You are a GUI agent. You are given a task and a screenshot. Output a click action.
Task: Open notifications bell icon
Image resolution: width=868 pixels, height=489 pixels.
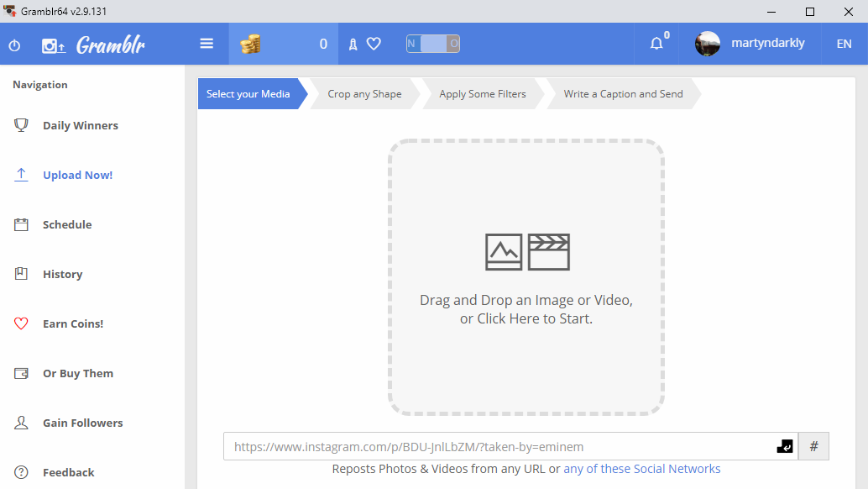[x=656, y=43]
